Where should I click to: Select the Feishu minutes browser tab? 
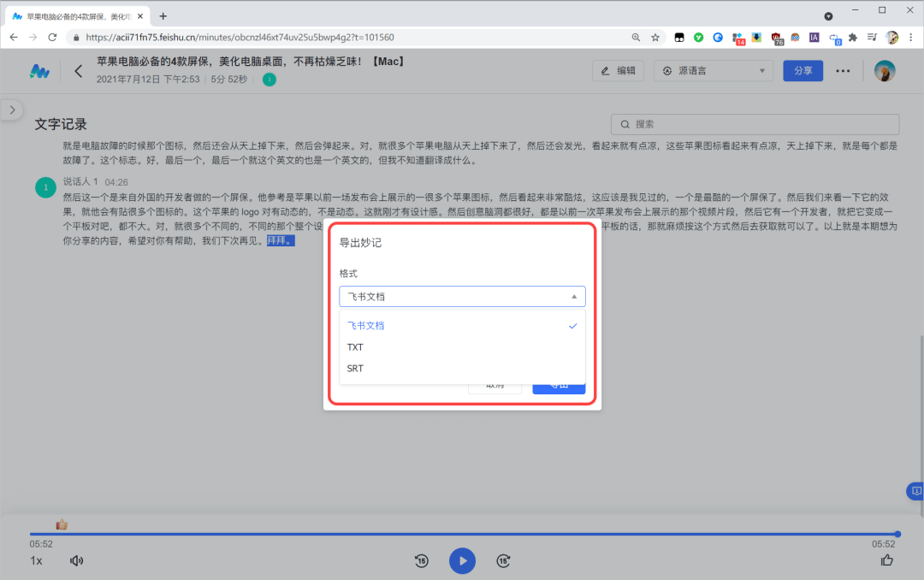pyautogui.click(x=79, y=16)
